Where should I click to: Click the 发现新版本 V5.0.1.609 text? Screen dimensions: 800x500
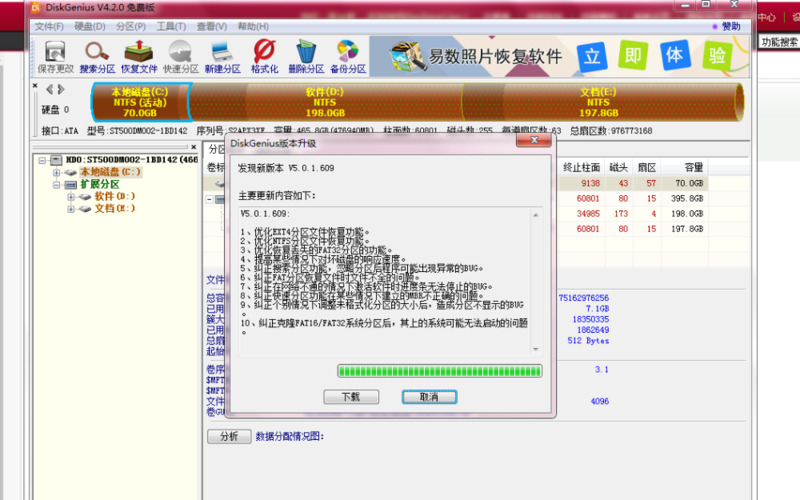[x=286, y=168]
